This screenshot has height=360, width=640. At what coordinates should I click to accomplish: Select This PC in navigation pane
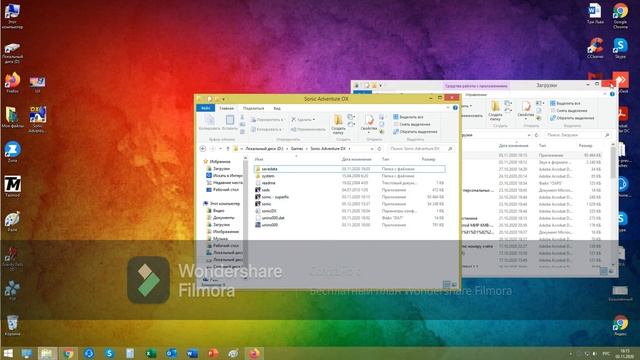pyautogui.click(x=224, y=203)
